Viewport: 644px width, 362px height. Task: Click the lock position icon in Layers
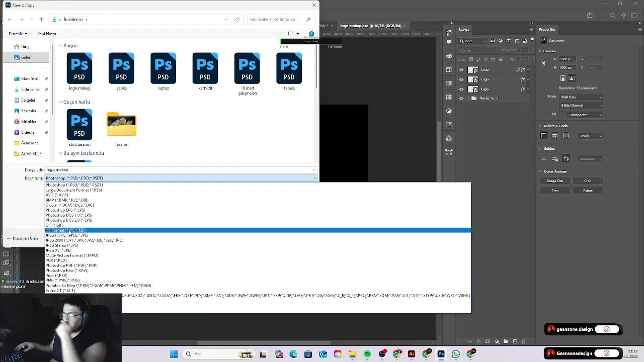(486, 59)
